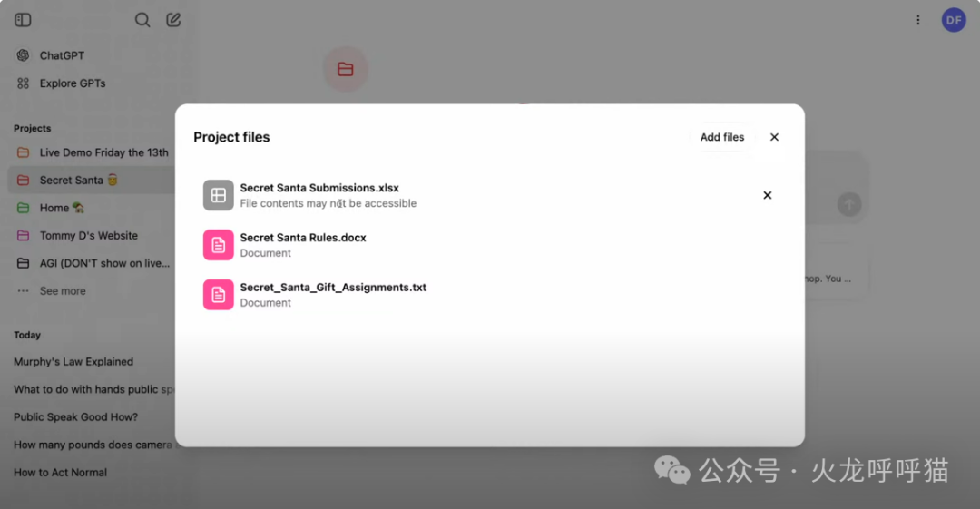Click the pink folder icon for Tommy D's Website
Image resolution: width=980 pixels, height=509 pixels.
coord(23,236)
